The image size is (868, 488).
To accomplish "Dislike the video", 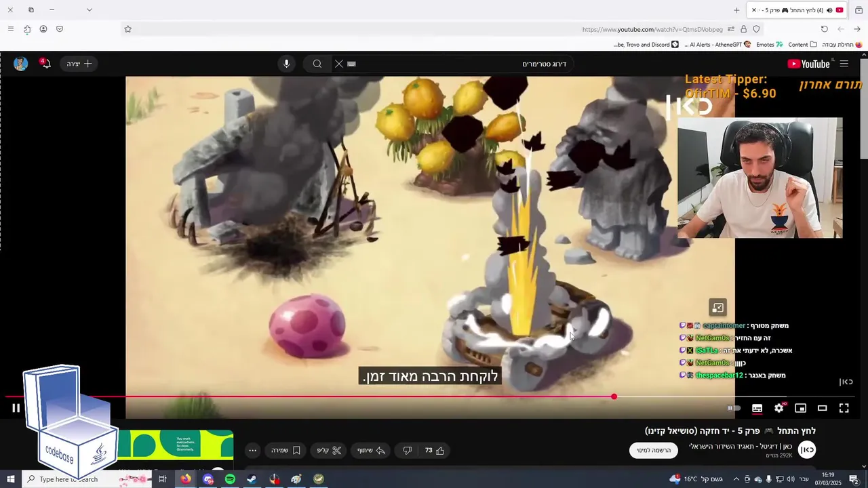I will click(408, 450).
